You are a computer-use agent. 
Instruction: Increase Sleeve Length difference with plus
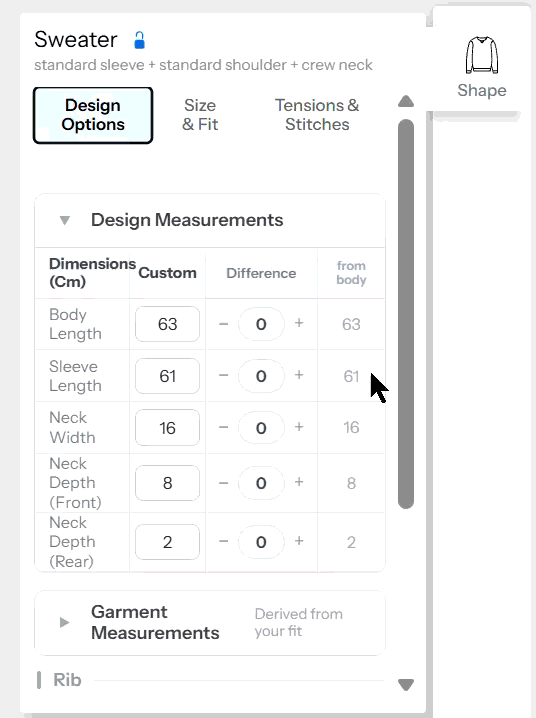click(299, 375)
